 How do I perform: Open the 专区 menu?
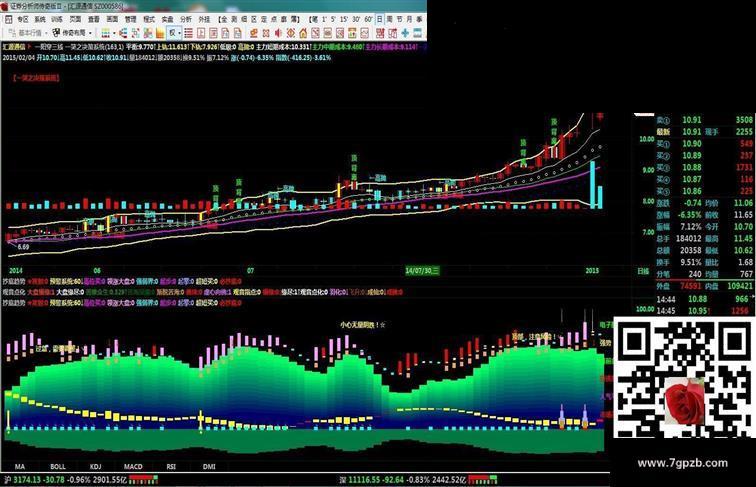coord(23,19)
